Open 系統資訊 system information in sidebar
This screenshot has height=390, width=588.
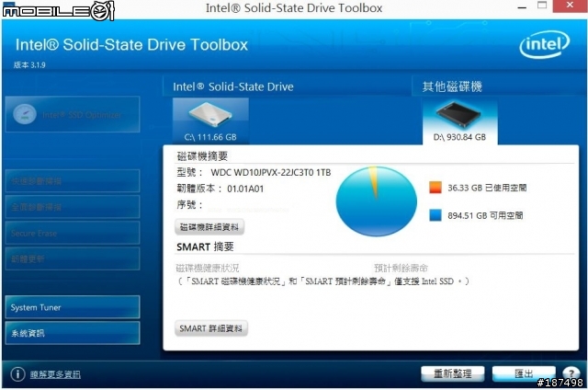(x=73, y=333)
